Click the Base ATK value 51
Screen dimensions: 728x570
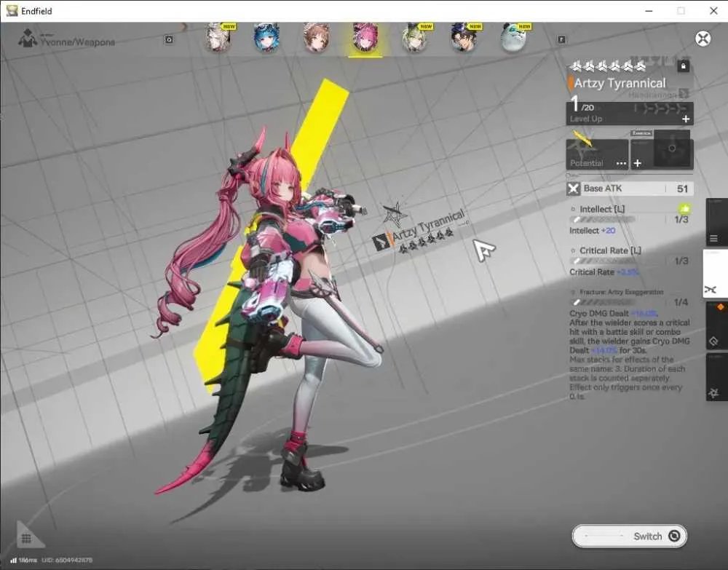682,189
